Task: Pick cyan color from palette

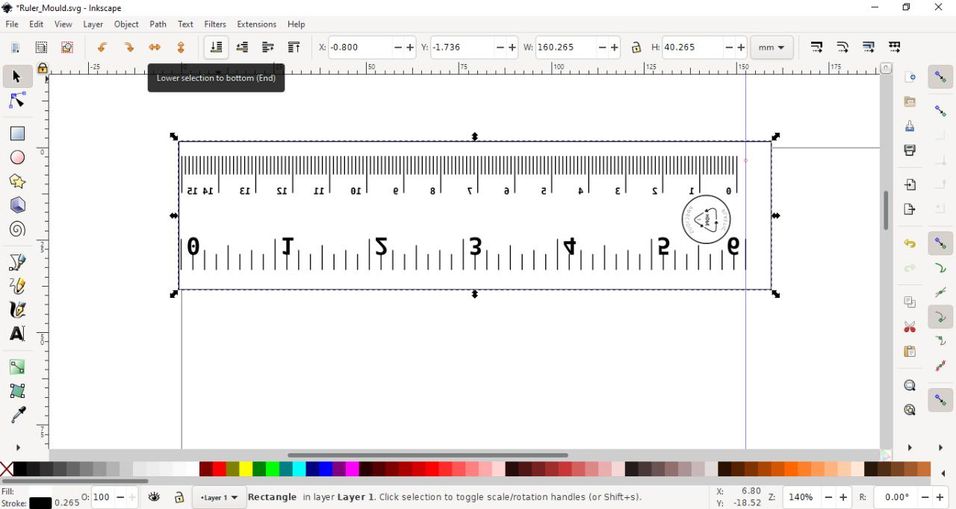Action: click(x=299, y=469)
